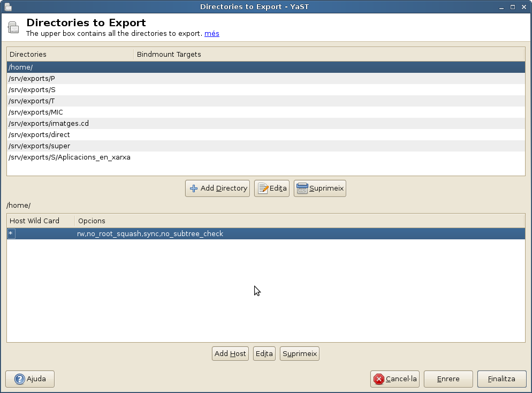
Task: Click the YaST module icon beside heading
Action: [15, 28]
